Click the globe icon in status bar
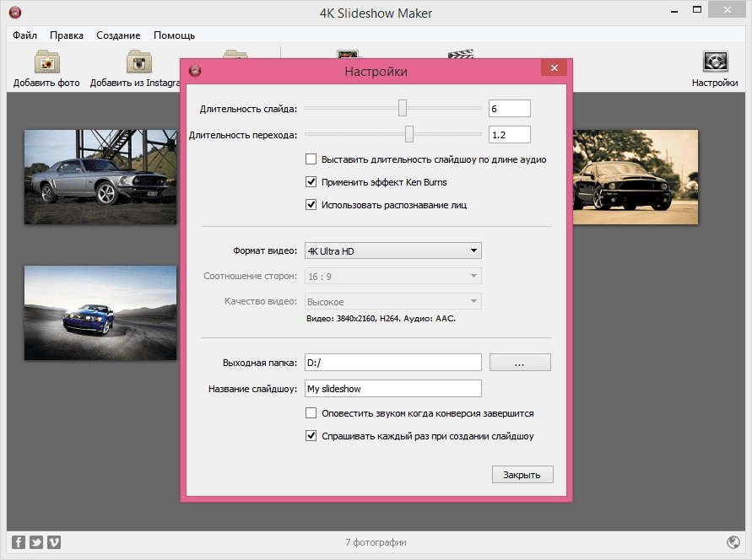Image resolution: width=752 pixels, height=560 pixels. click(x=733, y=541)
